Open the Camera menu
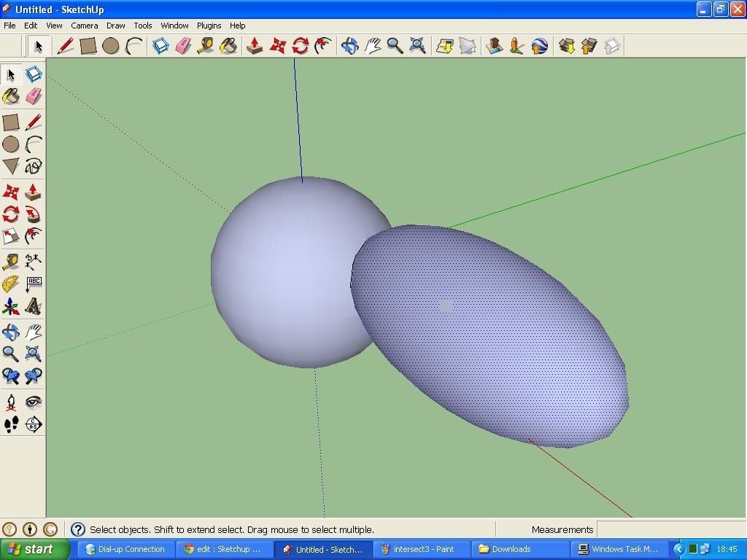 pyautogui.click(x=85, y=26)
